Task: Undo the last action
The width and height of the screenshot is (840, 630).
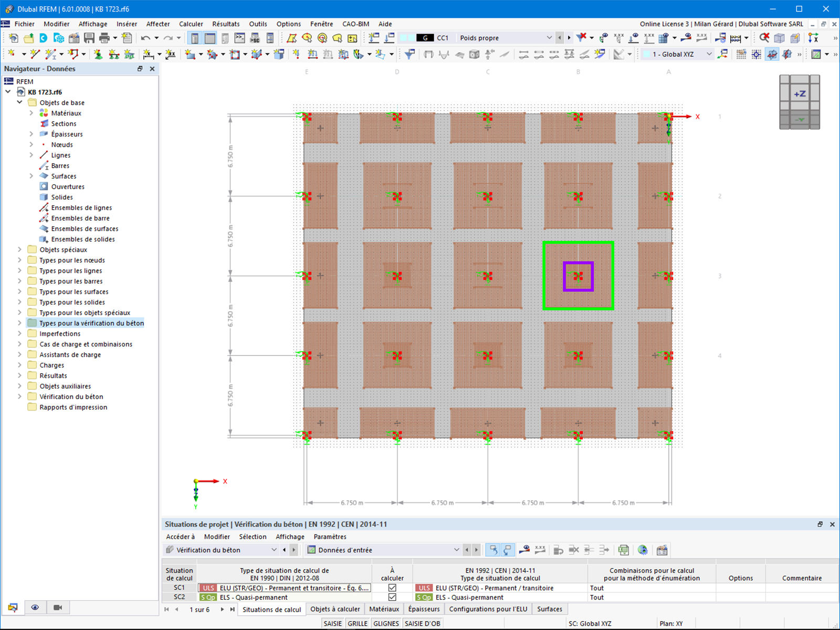Action: click(x=145, y=38)
